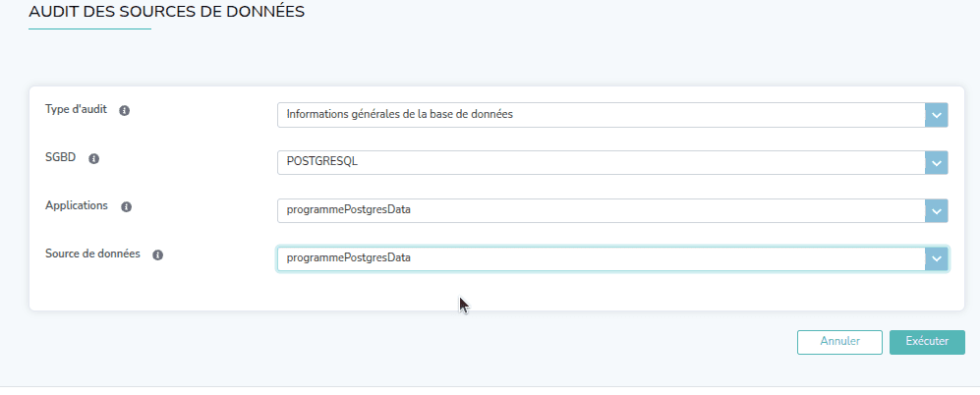Click the info icon beside Type d'audit
980x395 pixels.
pyautogui.click(x=125, y=110)
